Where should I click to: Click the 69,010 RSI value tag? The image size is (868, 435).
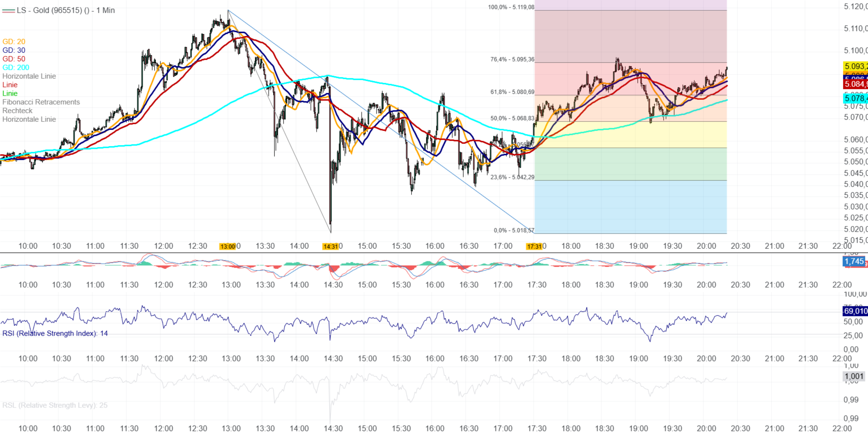855,311
